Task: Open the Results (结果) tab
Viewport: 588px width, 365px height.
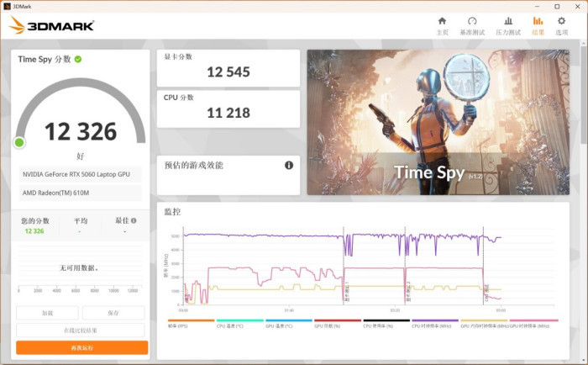Action: point(538,26)
